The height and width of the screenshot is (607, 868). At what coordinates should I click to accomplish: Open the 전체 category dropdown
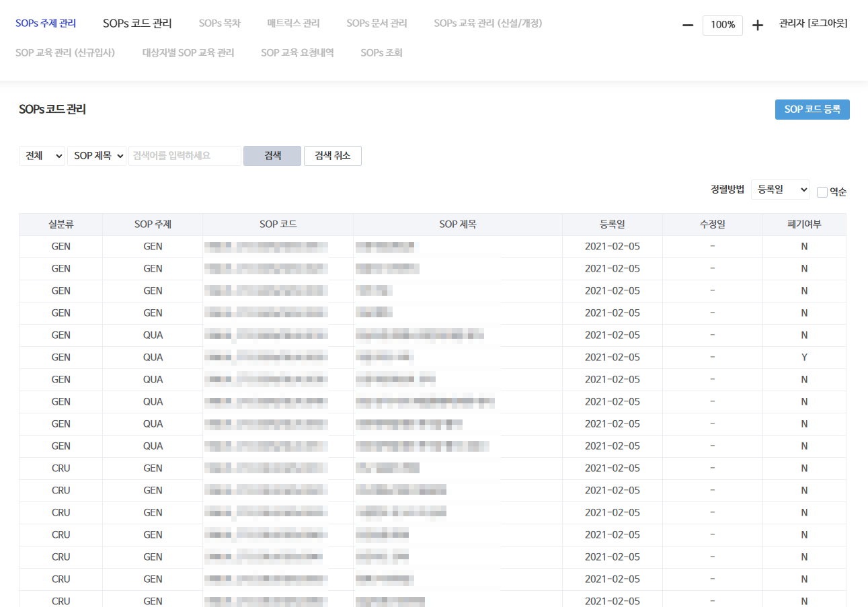42,156
